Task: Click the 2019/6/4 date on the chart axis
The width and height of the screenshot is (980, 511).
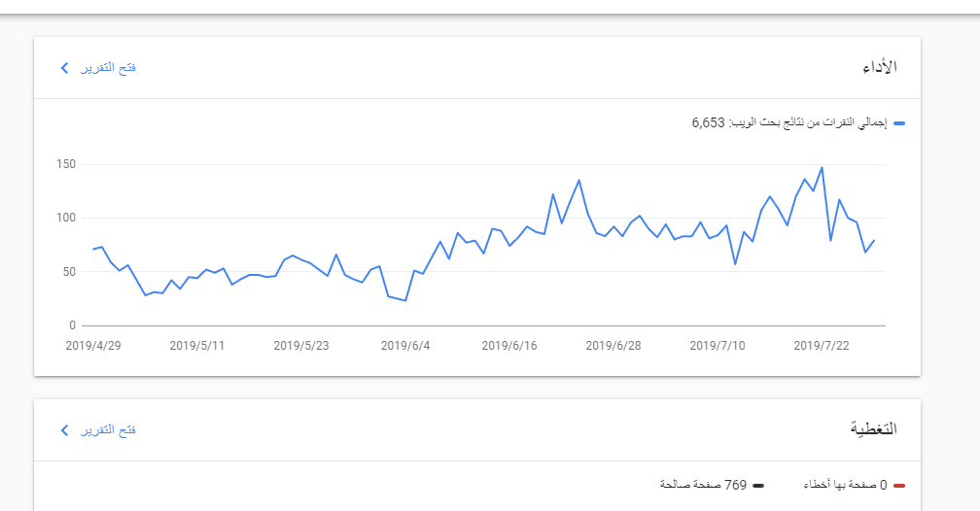Action: tap(405, 345)
